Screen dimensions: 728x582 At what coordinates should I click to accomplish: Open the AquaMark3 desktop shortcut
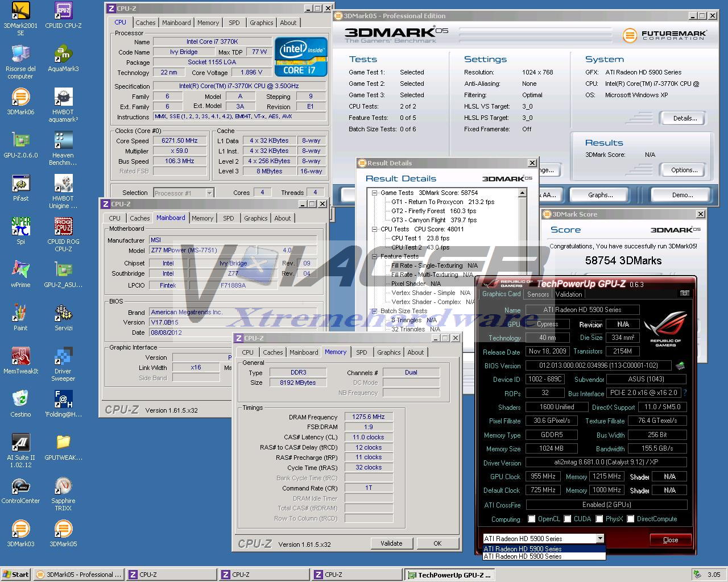pos(63,55)
